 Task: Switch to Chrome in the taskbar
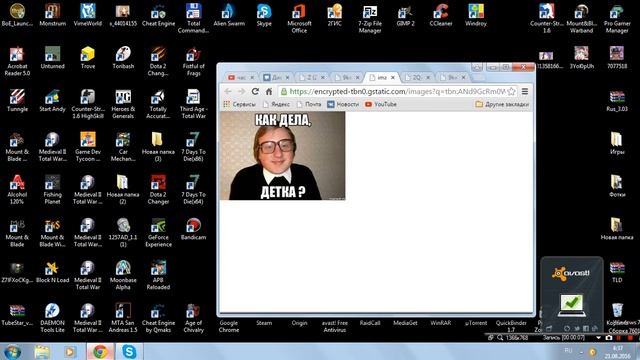coord(100,352)
